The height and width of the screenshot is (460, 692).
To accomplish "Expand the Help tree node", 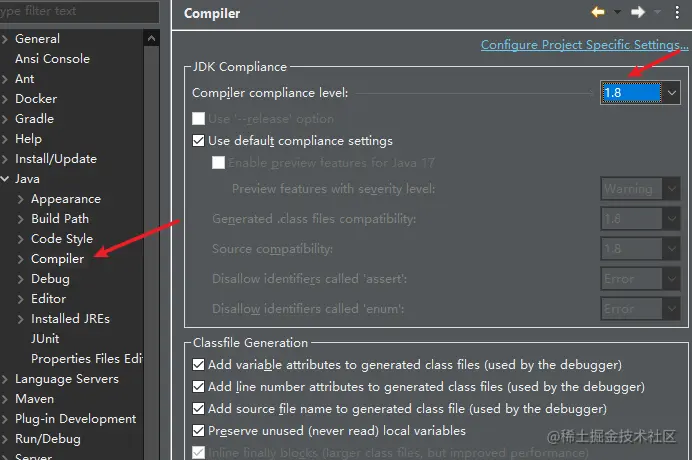I will click(x=5, y=139).
